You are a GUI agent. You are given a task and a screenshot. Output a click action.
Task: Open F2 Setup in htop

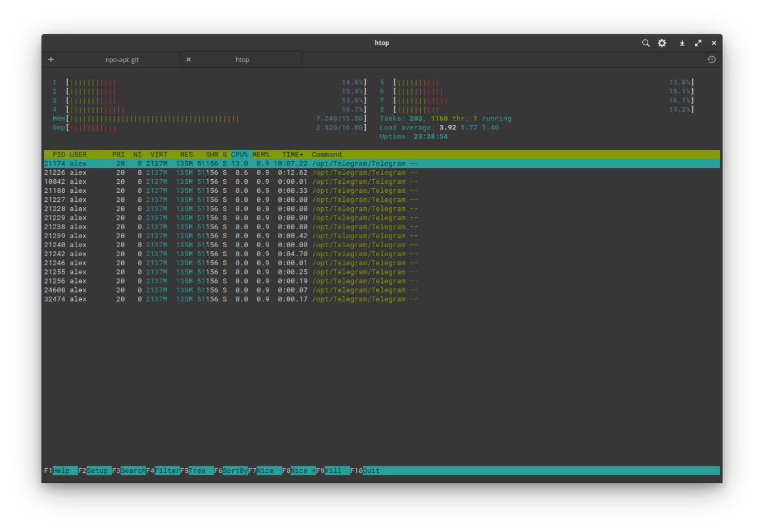(95, 471)
